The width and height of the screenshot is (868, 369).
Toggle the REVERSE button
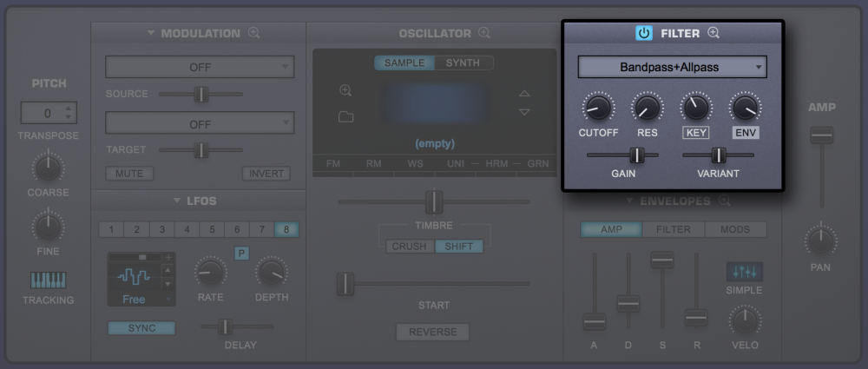[433, 332]
